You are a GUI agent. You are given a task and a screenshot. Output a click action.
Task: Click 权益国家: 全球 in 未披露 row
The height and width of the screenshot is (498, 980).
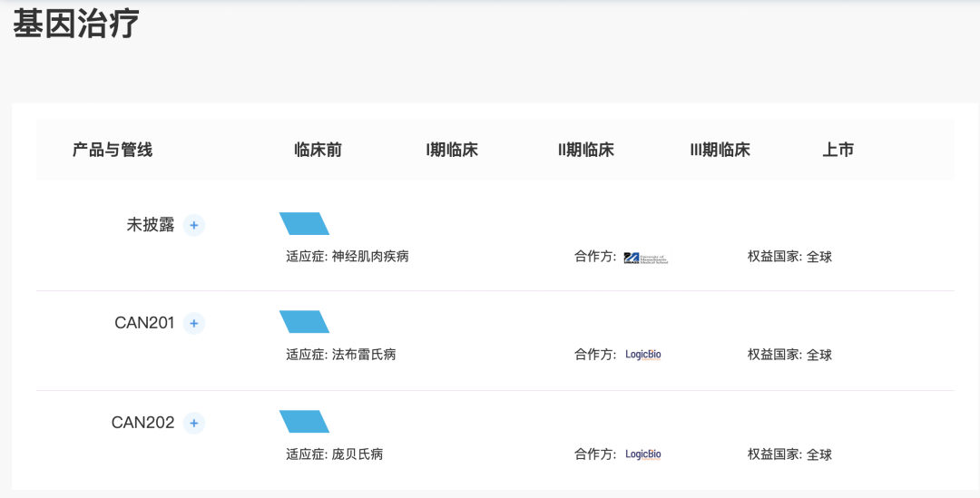[x=790, y=257]
